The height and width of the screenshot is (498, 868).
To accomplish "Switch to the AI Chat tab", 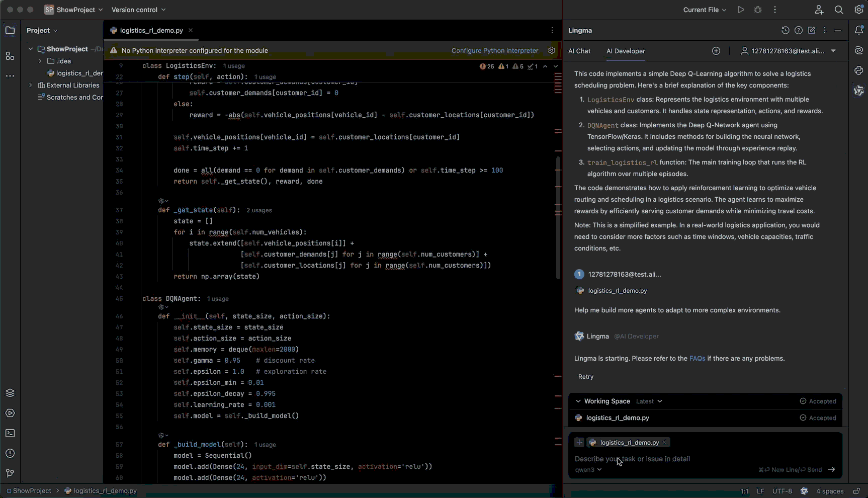I will tap(579, 51).
